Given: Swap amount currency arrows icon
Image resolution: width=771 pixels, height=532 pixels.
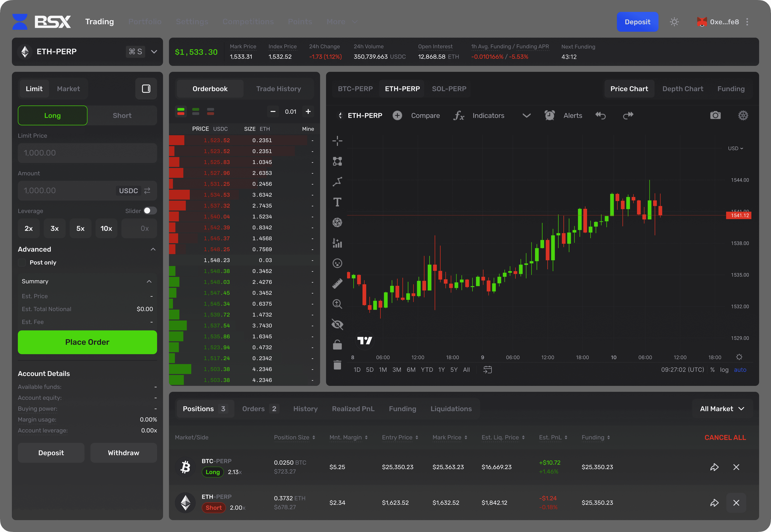Looking at the screenshot, I should [147, 191].
